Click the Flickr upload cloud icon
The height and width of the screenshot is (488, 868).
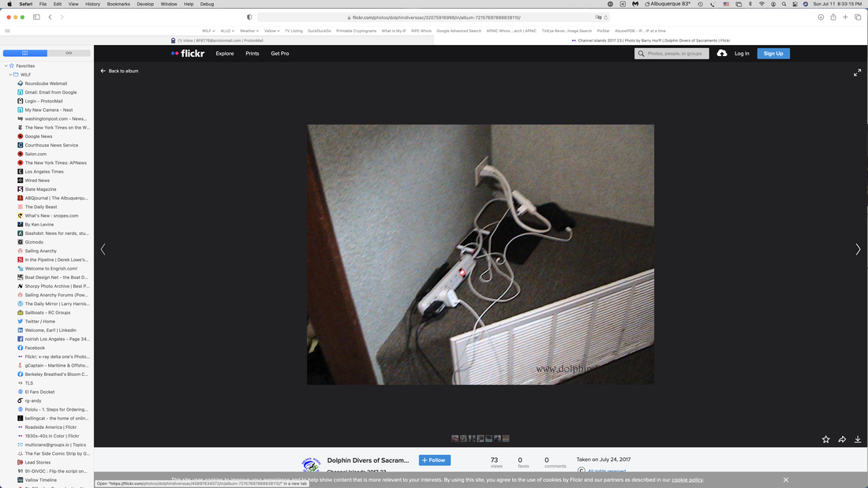[x=722, y=54]
